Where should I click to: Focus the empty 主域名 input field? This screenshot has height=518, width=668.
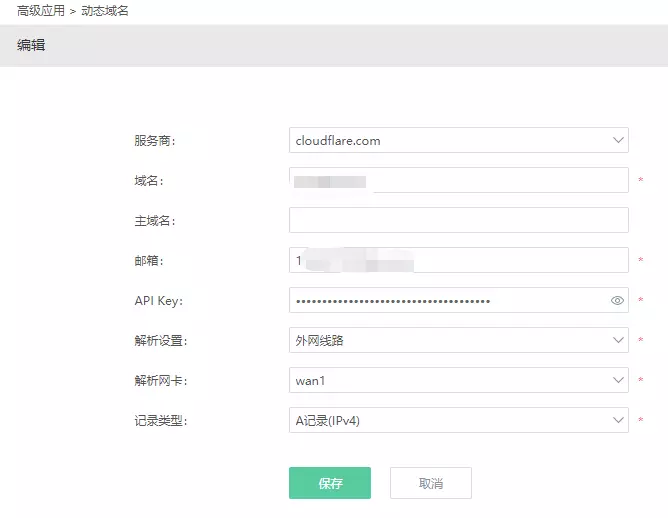458,220
